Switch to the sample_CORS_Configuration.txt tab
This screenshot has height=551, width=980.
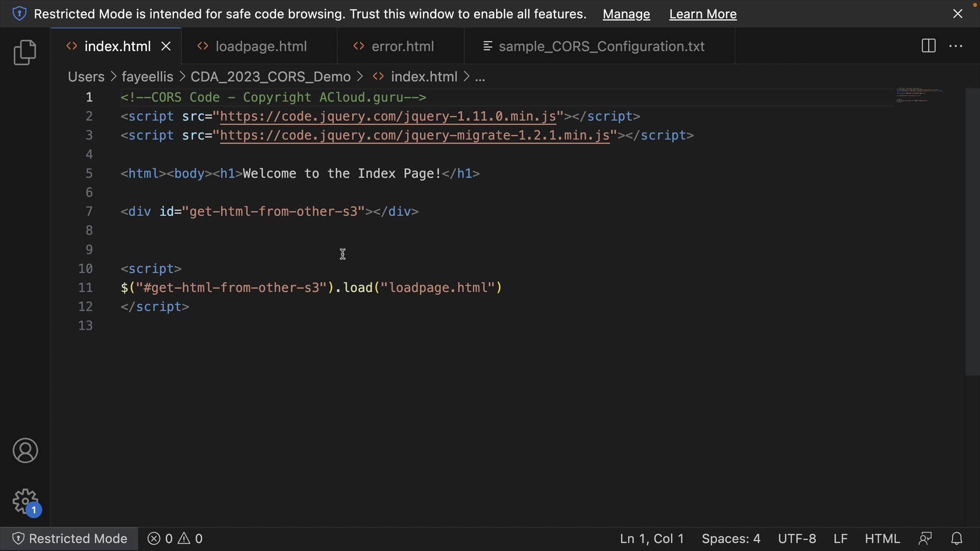click(601, 46)
